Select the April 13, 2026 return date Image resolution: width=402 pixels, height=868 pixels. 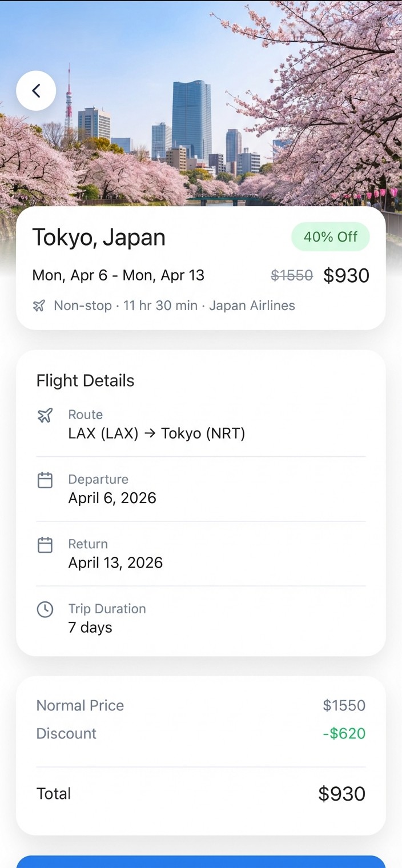115,562
